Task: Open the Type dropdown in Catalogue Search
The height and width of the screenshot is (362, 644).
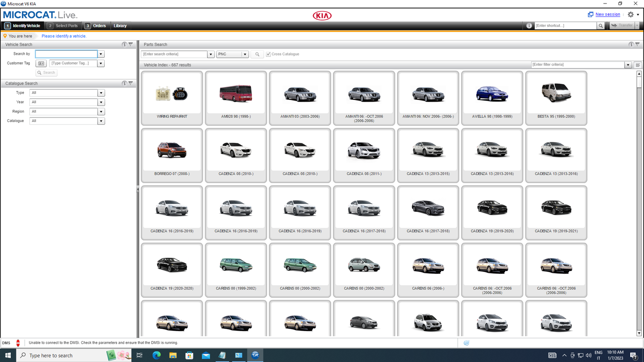Action: 101,93
